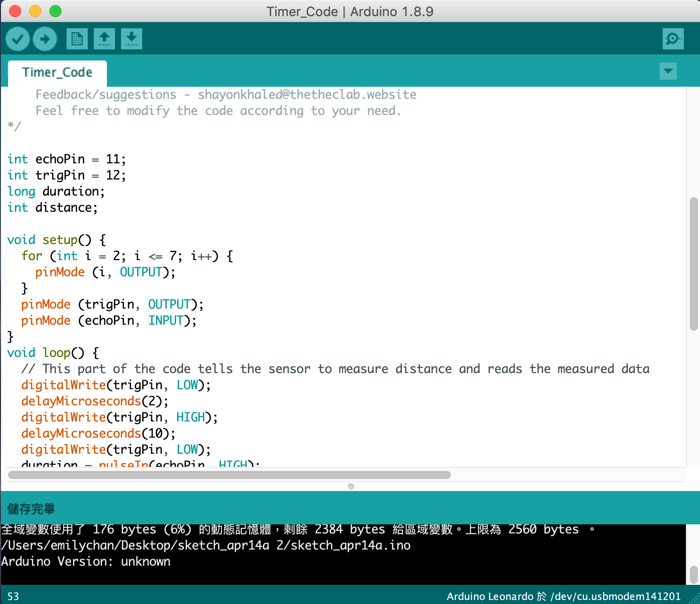The height and width of the screenshot is (604, 700).
Task: Create a new sketch with the New icon
Action: pyautogui.click(x=77, y=39)
